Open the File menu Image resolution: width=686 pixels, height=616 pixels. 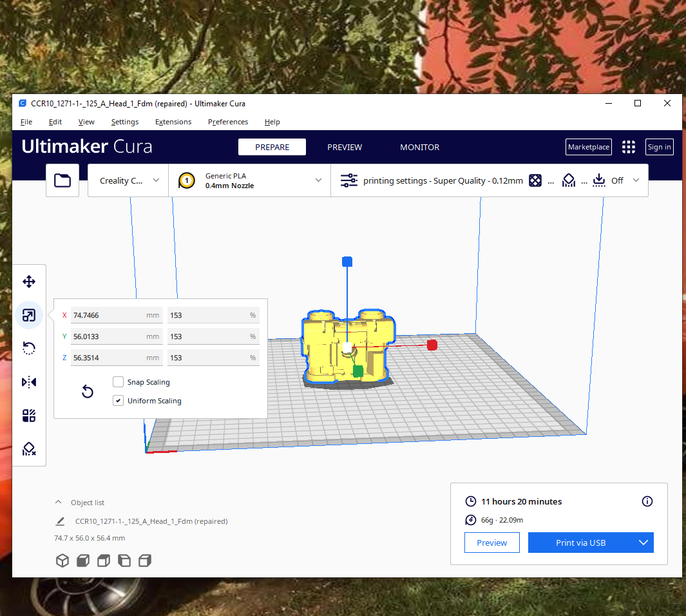pyautogui.click(x=26, y=122)
